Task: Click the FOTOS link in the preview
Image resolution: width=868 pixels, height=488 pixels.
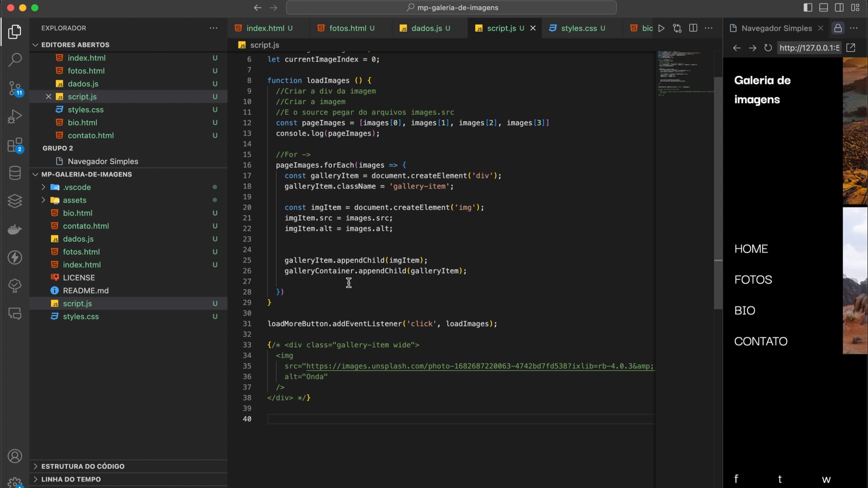Action: (753, 280)
